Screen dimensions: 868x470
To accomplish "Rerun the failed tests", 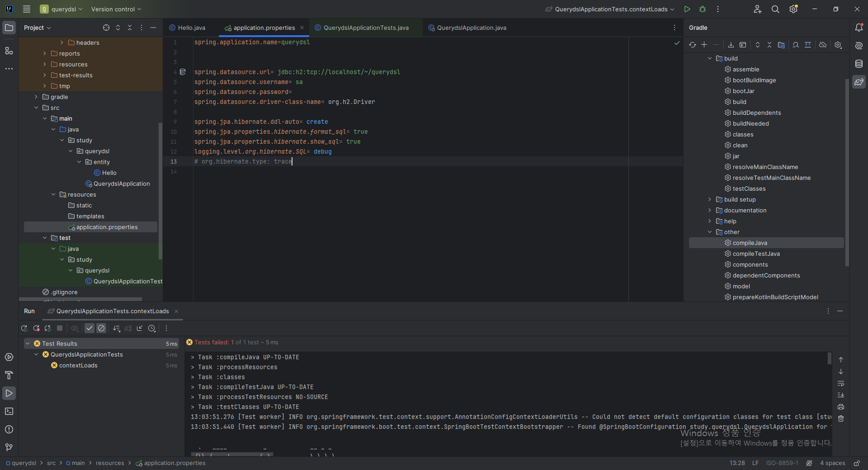I will point(36,329).
